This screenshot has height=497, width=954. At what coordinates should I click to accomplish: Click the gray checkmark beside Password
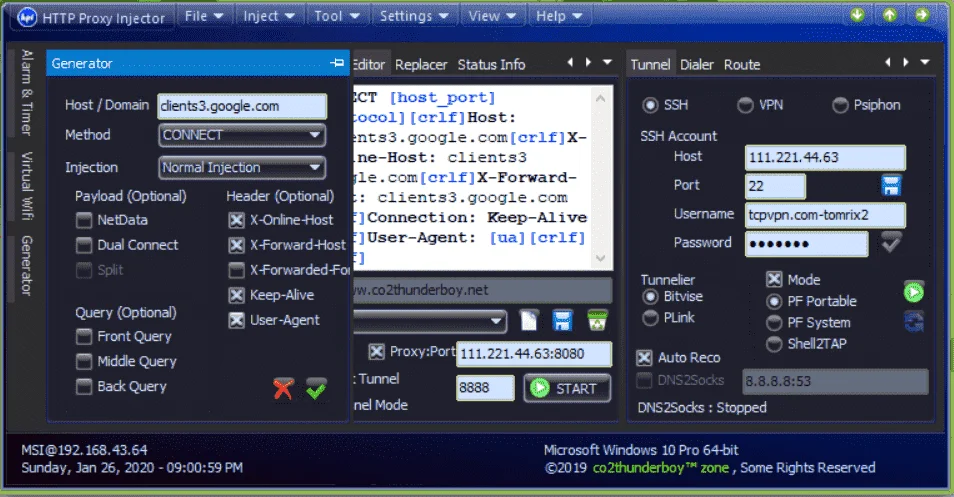(891, 242)
